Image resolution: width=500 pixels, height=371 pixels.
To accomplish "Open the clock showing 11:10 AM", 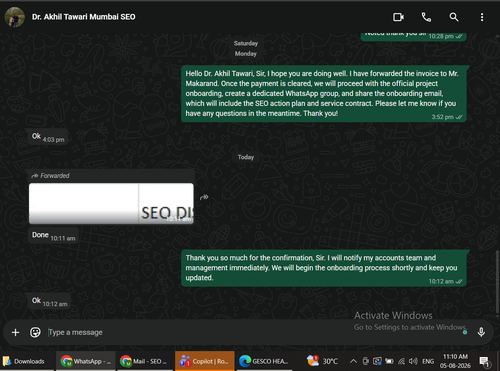I will (455, 361).
